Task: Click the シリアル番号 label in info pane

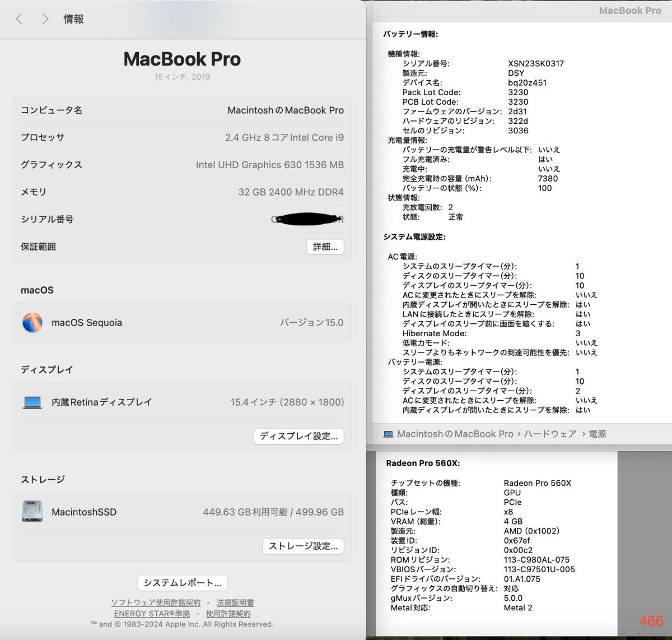Action: [x=47, y=219]
